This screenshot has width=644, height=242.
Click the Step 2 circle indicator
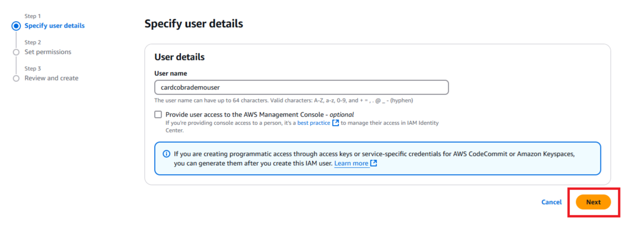16,52
